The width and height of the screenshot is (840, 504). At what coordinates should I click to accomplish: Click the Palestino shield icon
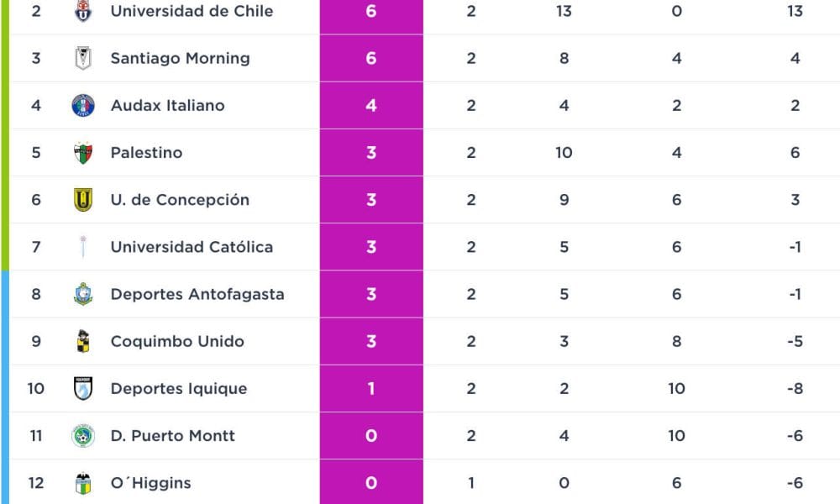[83, 153]
